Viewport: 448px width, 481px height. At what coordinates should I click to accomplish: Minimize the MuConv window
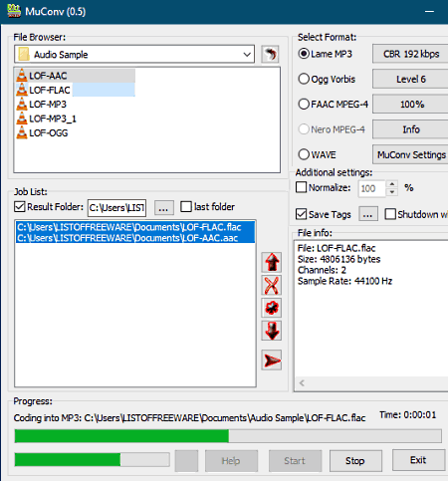tap(429, 12)
